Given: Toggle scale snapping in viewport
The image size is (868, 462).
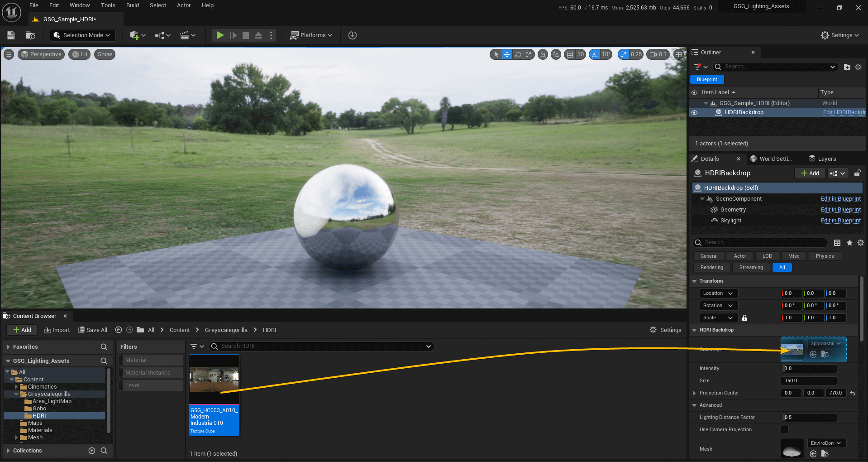Looking at the screenshot, I should point(624,54).
